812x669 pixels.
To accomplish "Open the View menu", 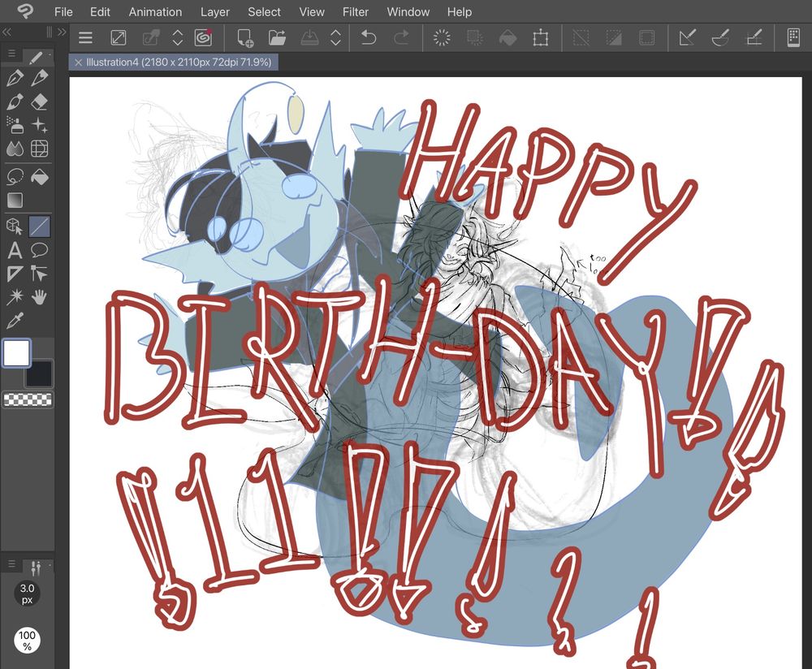I will [312, 12].
